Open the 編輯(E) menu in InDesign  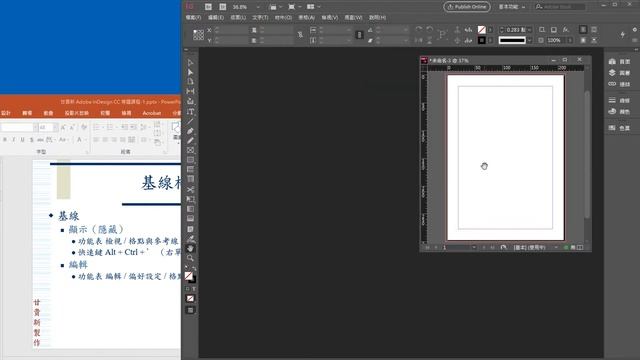pyautogui.click(x=216, y=18)
